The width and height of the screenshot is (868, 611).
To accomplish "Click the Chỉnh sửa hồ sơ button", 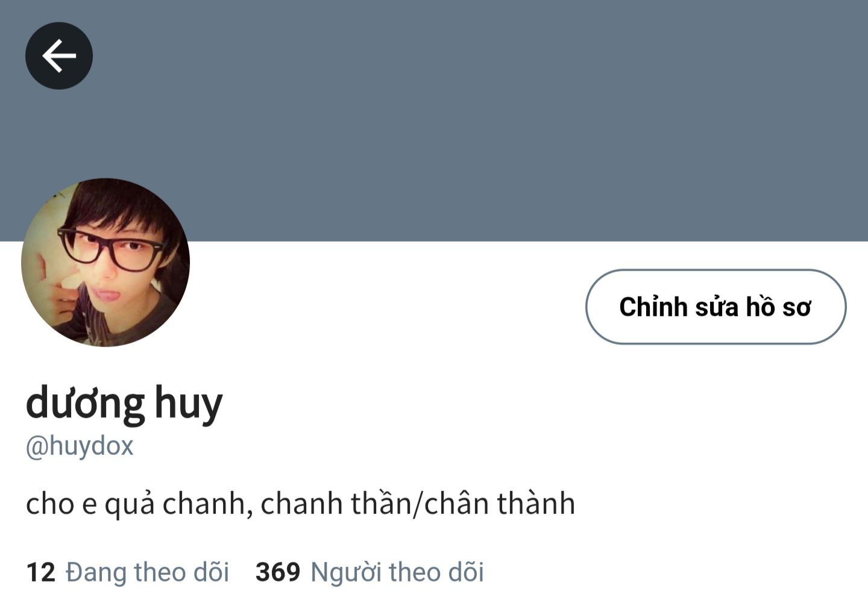I will [x=715, y=307].
